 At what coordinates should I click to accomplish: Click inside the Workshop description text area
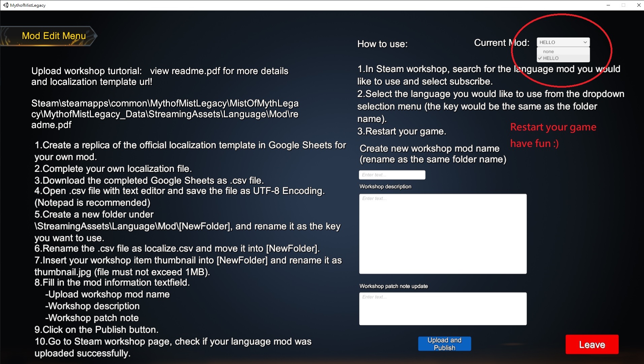click(x=443, y=234)
